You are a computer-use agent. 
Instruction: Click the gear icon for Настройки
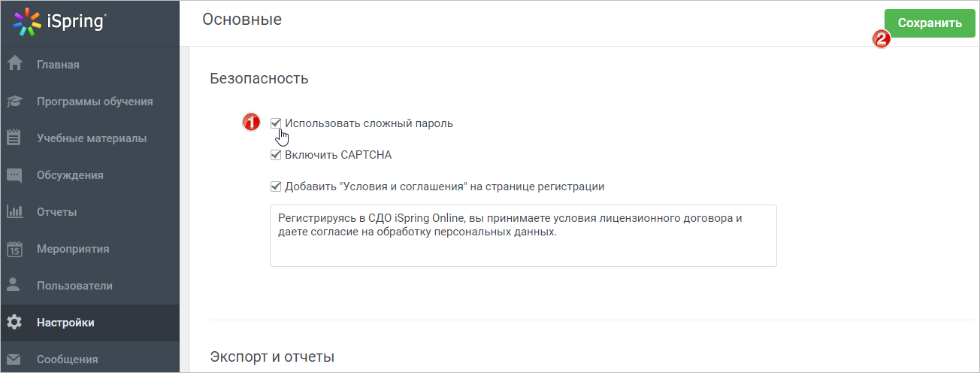pyautogui.click(x=14, y=322)
